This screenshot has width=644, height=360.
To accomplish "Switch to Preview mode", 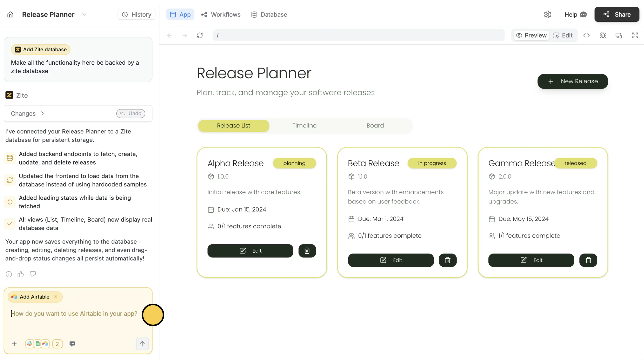I will pyautogui.click(x=531, y=35).
